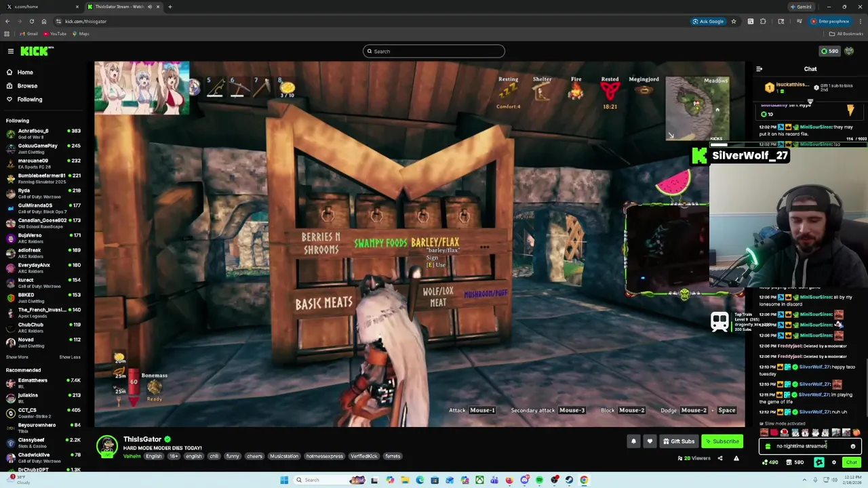Mute the tab via speaker icon

150,7
